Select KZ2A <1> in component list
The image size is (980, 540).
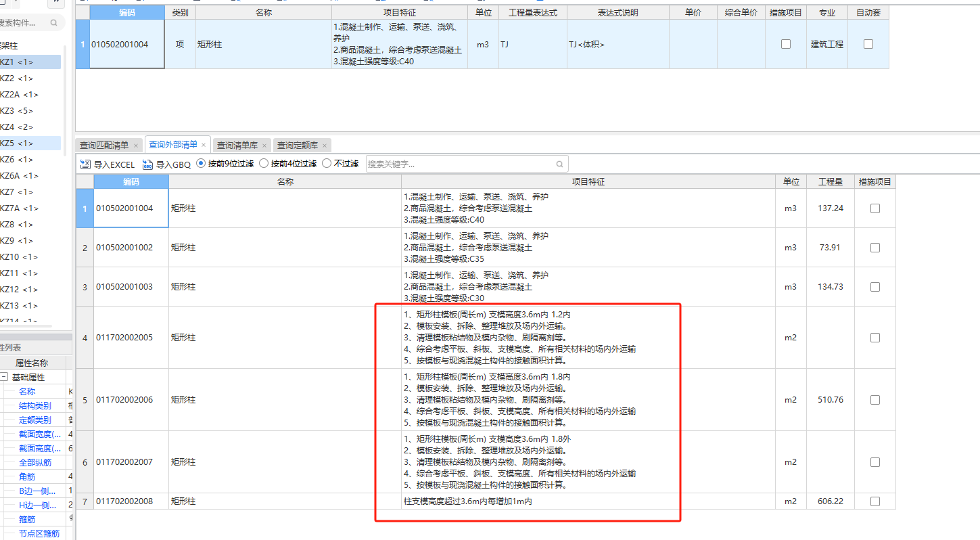click(x=30, y=94)
